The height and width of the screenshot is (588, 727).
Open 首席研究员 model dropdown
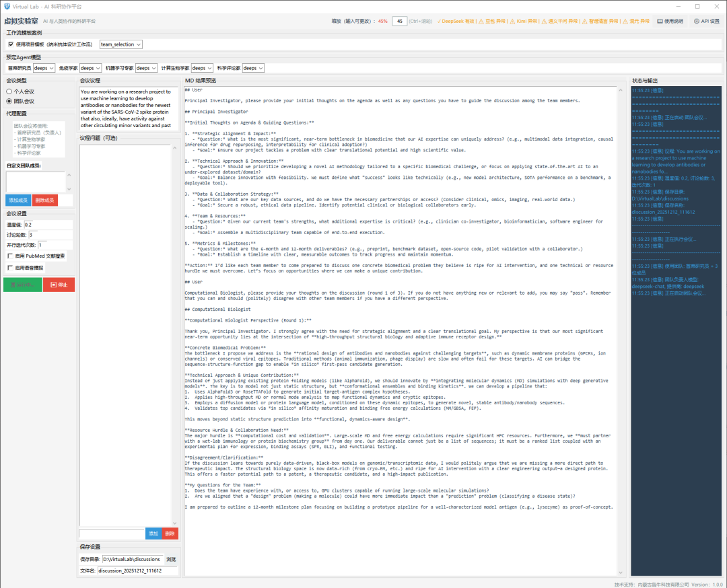[44, 68]
